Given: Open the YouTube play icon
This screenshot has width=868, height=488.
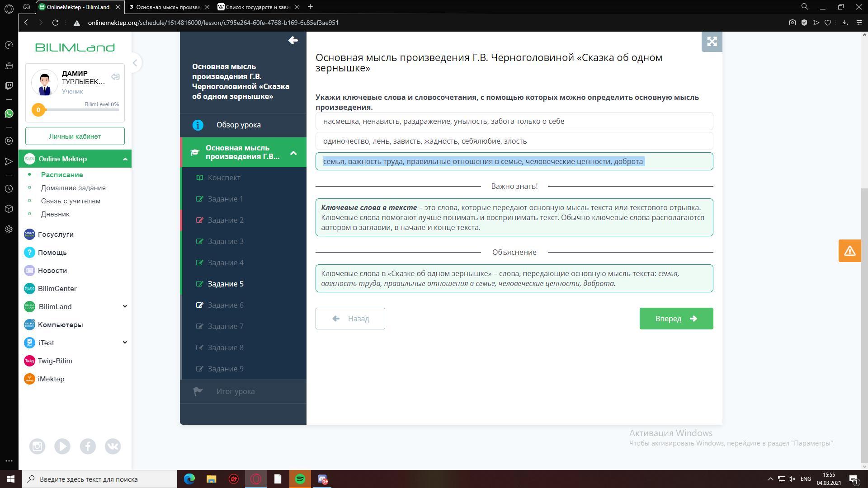Looking at the screenshot, I should pos(62,446).
